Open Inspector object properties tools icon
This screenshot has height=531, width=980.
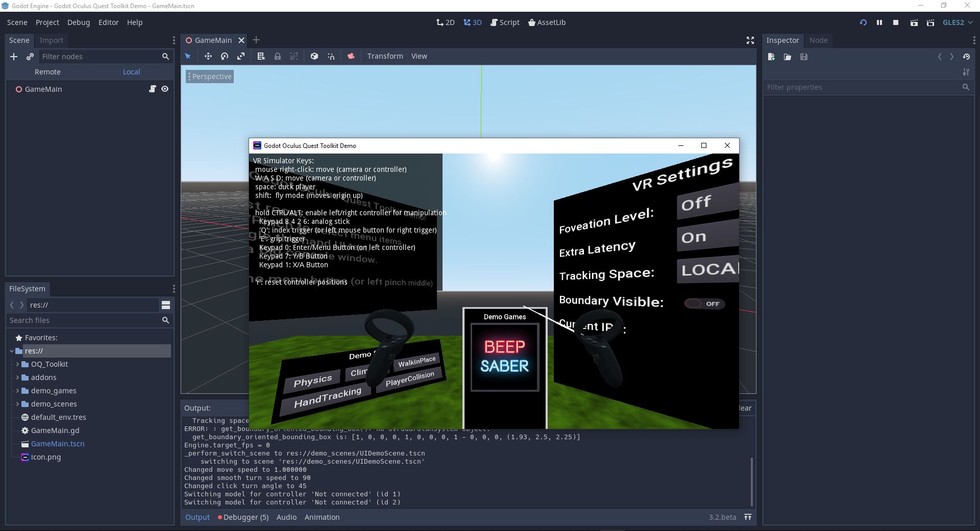(x=966, y=72)
